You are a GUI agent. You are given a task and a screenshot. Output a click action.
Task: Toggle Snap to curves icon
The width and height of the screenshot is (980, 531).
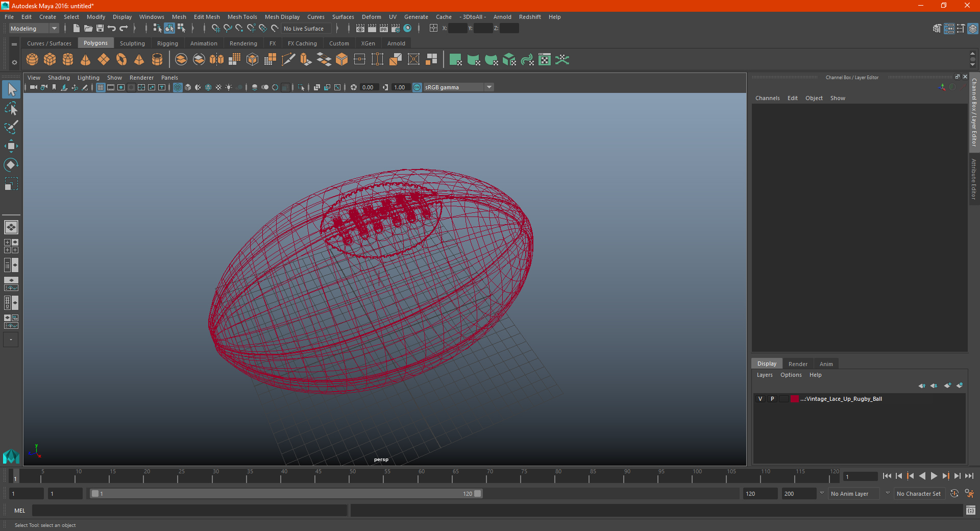[x=228, y=29]
